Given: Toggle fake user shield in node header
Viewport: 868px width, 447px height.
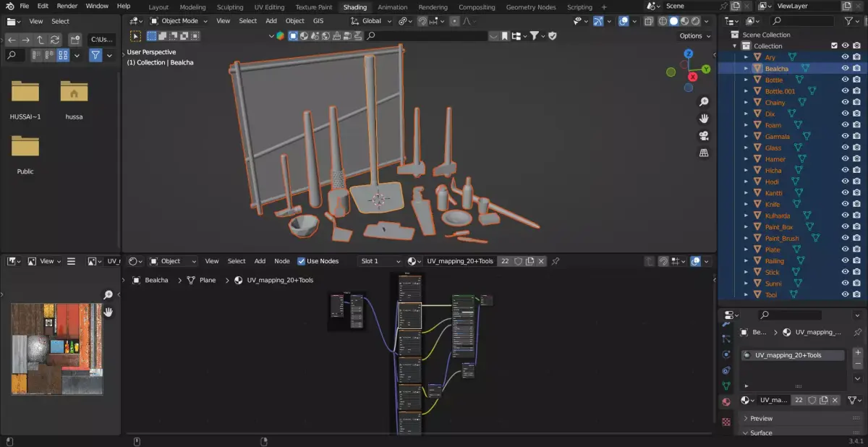Looking at the screenshot, I should point(519,261).
